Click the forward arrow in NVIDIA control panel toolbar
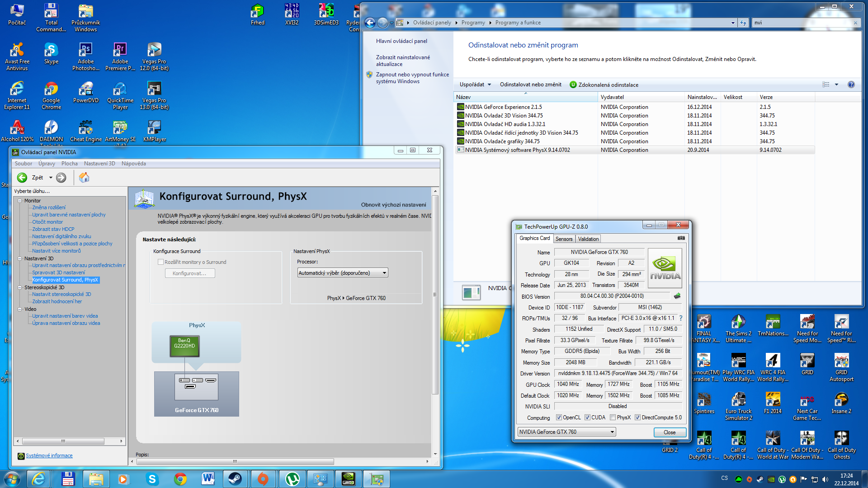The height and width of the screenshot is (488, 868). [x=61, y=178]
